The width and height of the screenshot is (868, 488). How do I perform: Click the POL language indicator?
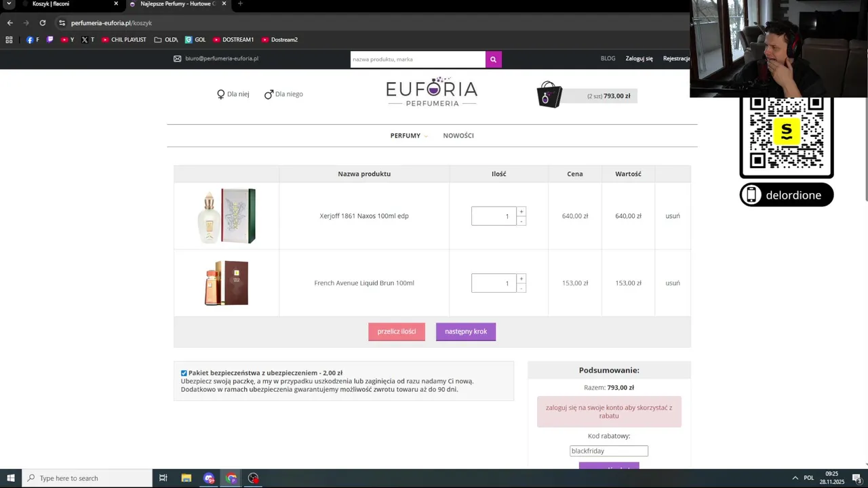[808, 479]
